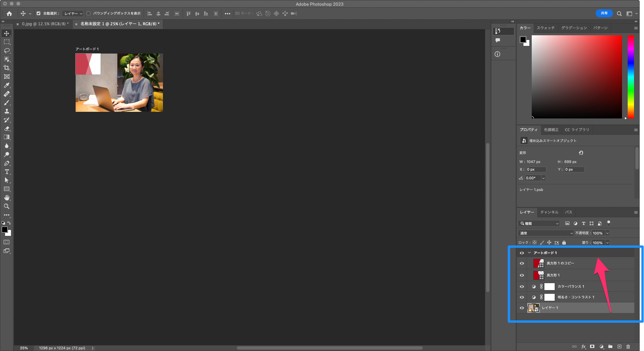Hide the カラーバランス 1 layer
Screen dimensions: 644x351
(522, 286)
